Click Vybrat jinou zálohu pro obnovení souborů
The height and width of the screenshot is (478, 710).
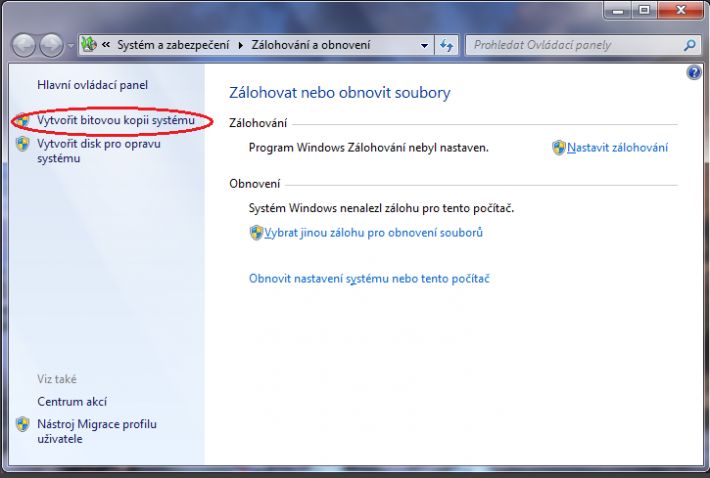tap(374, 233)
